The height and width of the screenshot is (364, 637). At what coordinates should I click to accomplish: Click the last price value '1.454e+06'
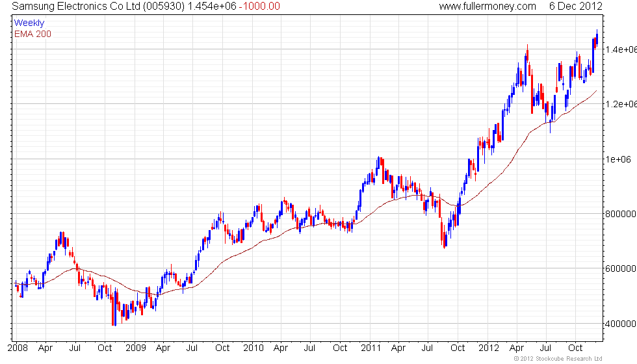click(212, 6)
